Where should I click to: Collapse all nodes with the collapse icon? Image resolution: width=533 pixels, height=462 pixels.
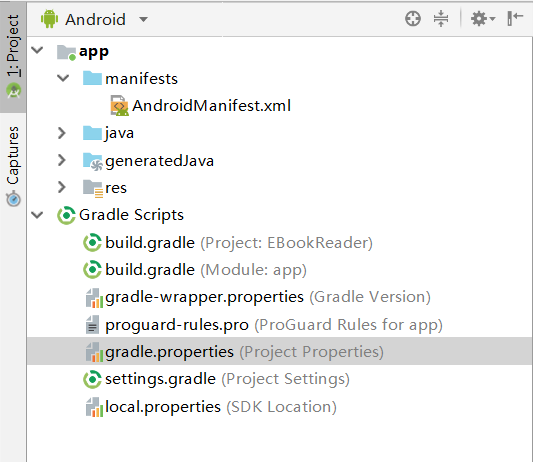click(x=441, y=19)
